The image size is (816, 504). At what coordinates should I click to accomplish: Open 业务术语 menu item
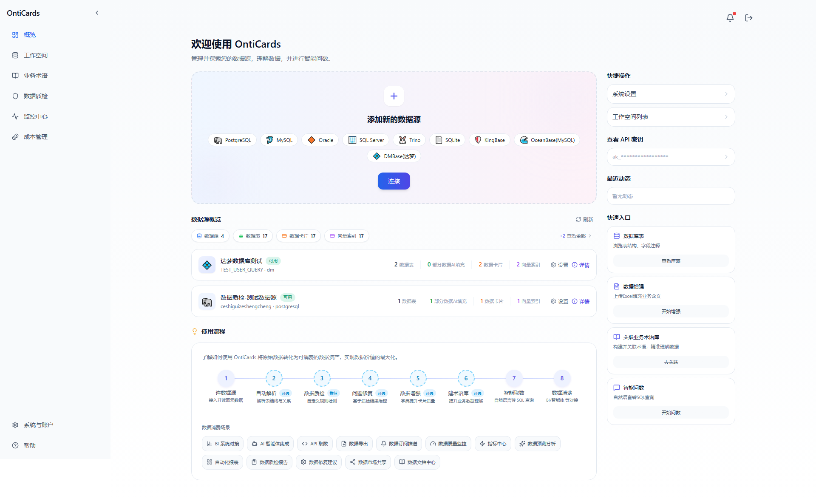click(x=55, y=76)
